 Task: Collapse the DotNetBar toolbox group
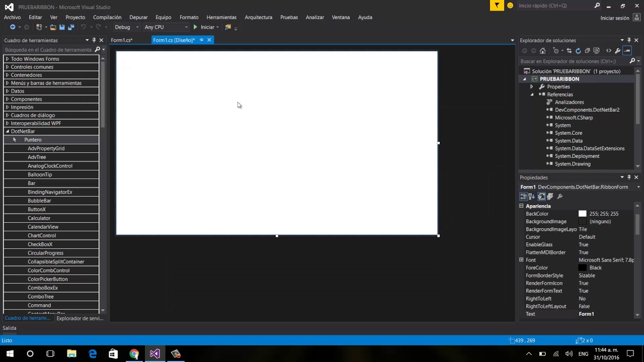point(8,131)
